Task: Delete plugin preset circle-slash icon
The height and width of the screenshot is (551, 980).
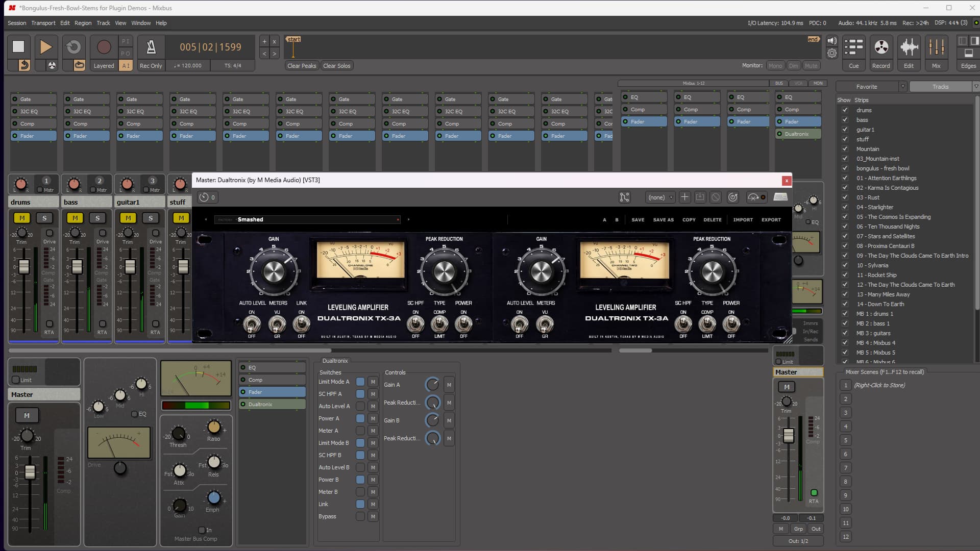Action: coord(716,197)
